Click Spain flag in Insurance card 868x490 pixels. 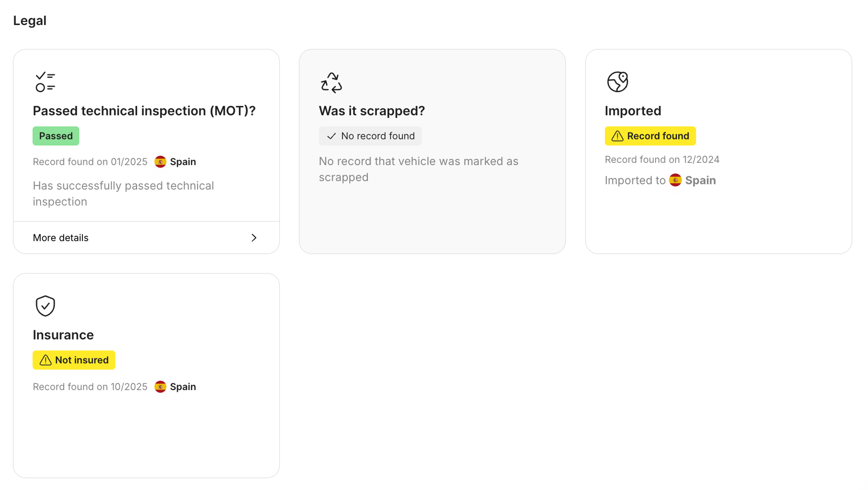160,386
